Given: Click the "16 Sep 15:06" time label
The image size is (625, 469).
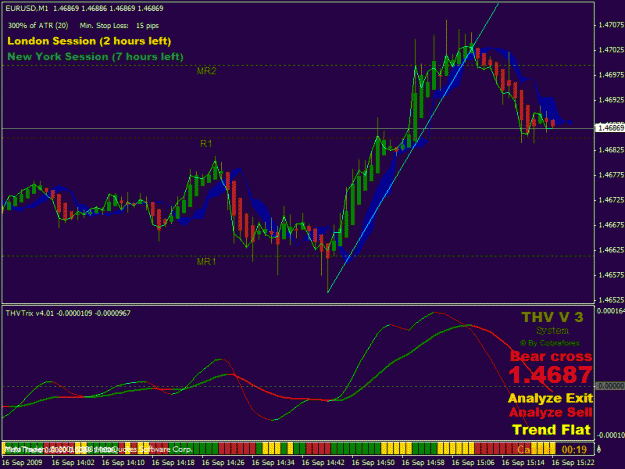Looking at the screenshot, I should [473, 463].
